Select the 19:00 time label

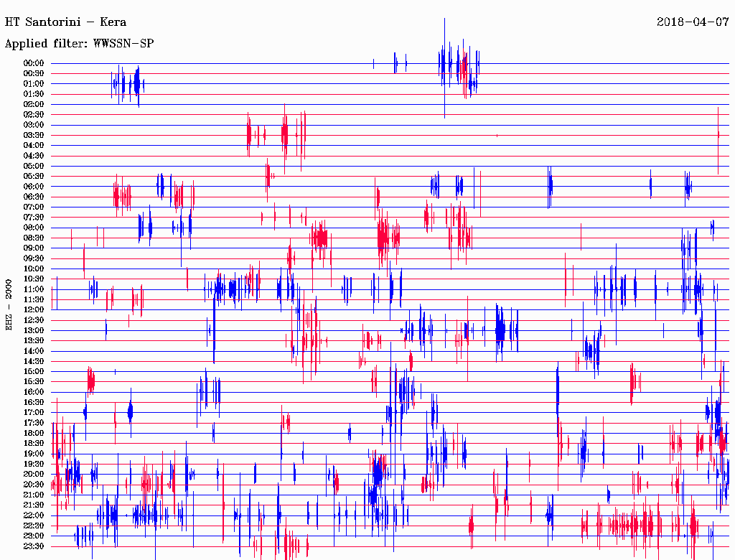(x=34, y=454)
